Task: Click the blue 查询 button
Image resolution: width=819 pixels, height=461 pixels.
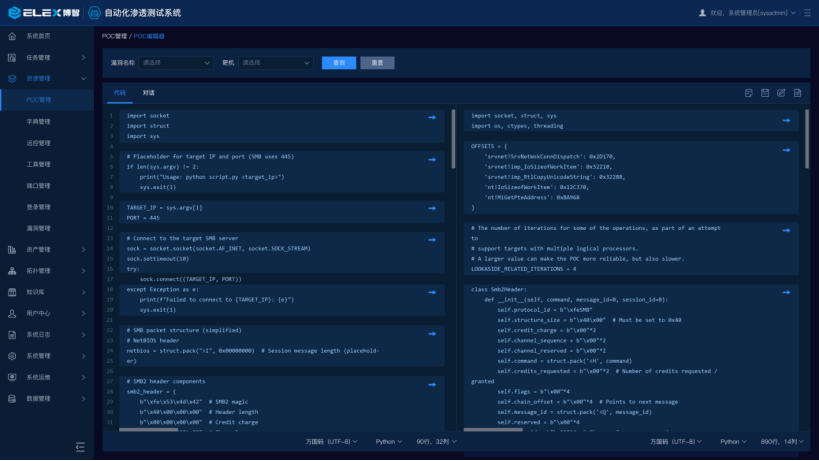Action: [x=339, y=63]
